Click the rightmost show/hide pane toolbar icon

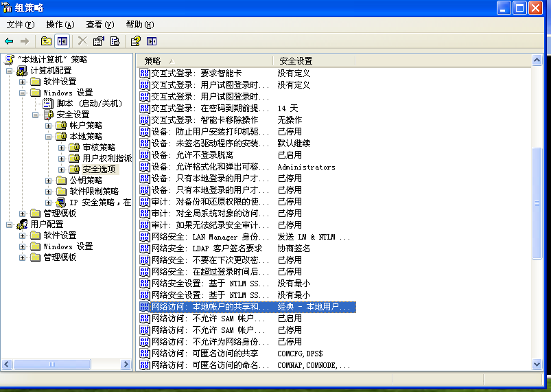pos(152,41)
